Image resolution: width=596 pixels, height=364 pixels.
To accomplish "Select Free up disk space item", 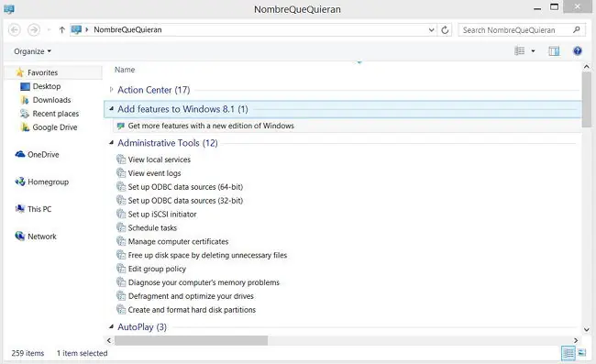I will click(x=207, y=255).
